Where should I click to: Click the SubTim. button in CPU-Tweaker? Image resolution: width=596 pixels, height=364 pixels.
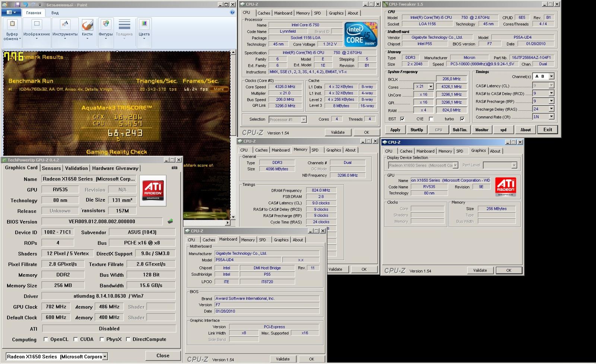[x=460, y=130]
